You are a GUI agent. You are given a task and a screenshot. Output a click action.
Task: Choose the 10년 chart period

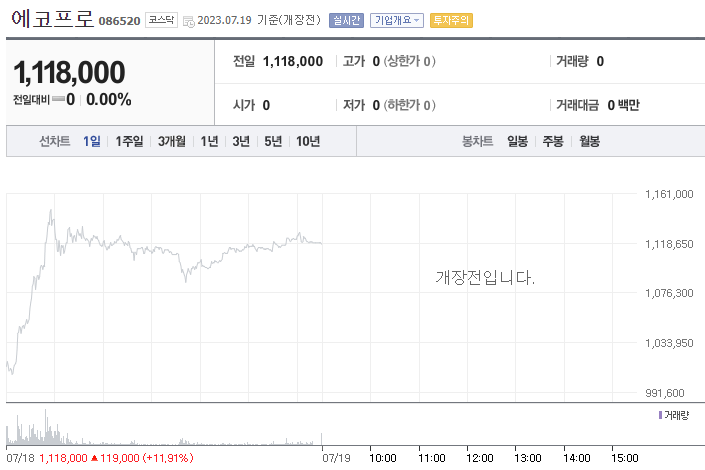pos(308,142)
